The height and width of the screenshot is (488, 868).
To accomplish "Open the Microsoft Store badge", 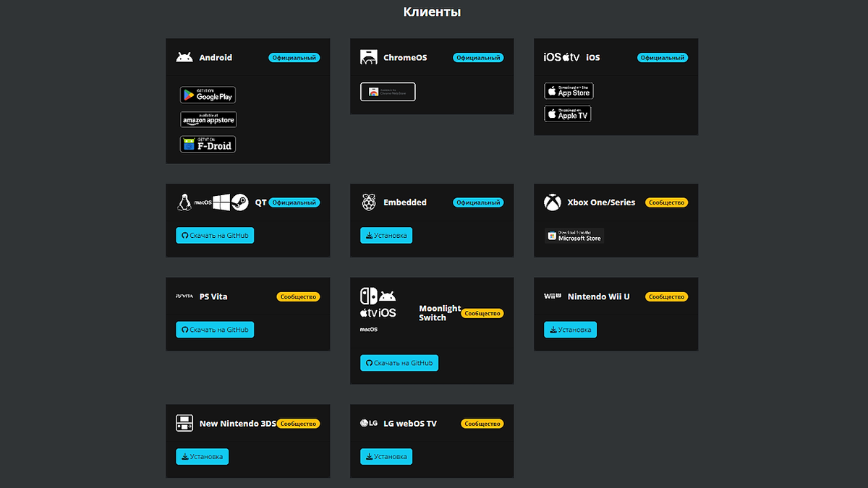I will (574, 236).
